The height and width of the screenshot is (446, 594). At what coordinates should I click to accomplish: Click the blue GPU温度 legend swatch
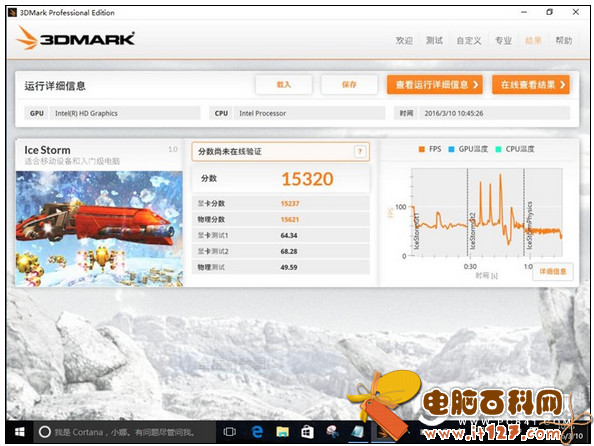click(x=451, y=149)
